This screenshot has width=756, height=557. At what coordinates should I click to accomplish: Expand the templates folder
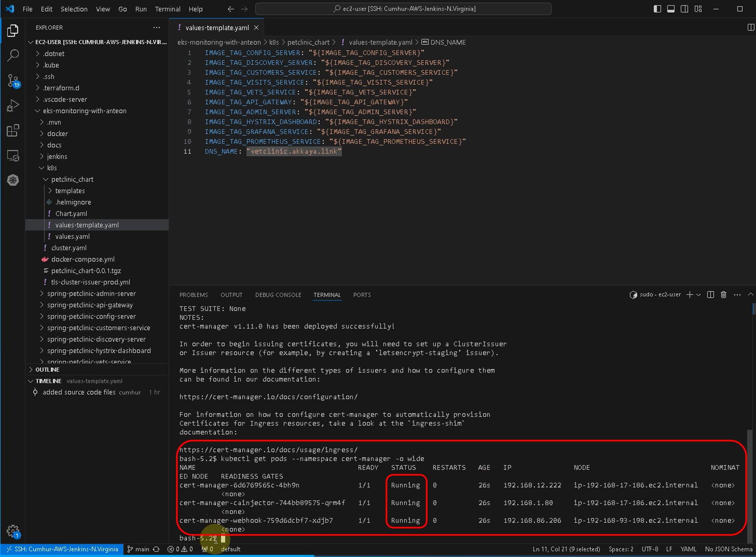click(x=70, y=191)
